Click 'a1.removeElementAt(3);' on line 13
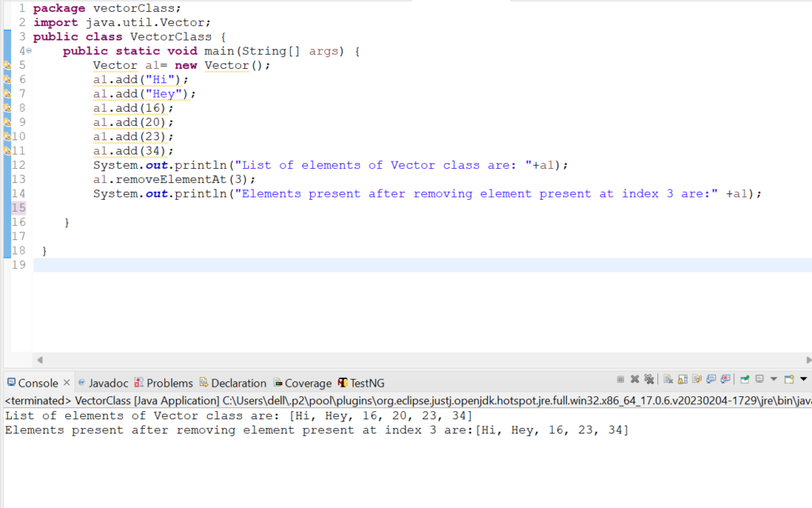812x508 pixels. (174, 180)
